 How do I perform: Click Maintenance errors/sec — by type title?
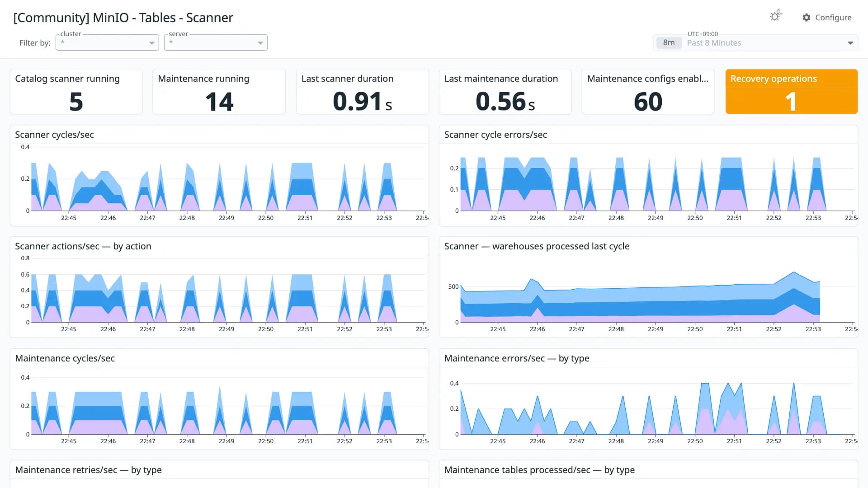(x=517, y=358)
